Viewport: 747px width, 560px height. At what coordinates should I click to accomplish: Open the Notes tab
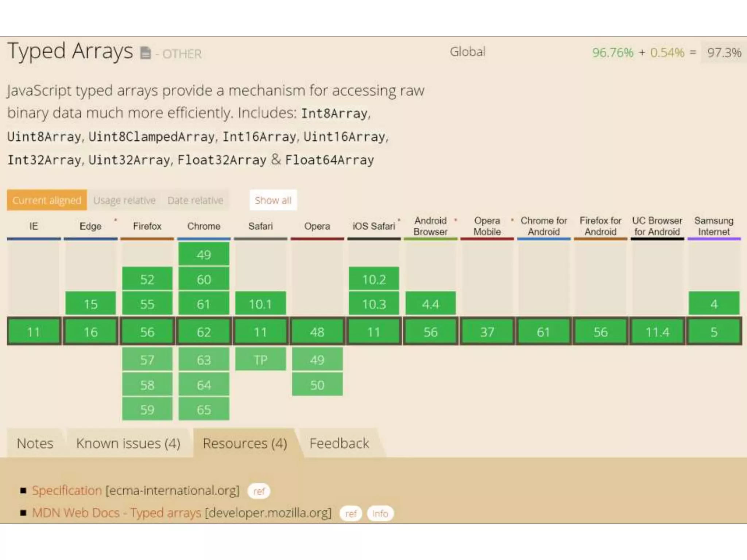pos(35,443)
